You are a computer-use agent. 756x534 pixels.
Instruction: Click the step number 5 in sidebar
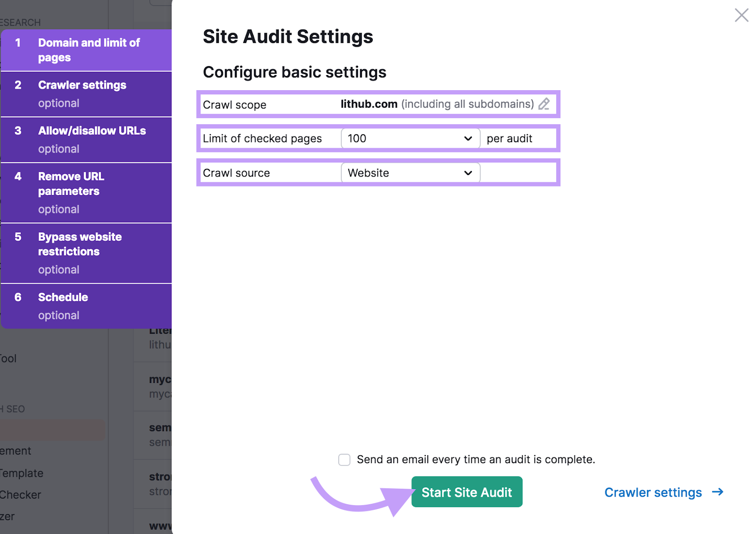(x=18, y=237)
